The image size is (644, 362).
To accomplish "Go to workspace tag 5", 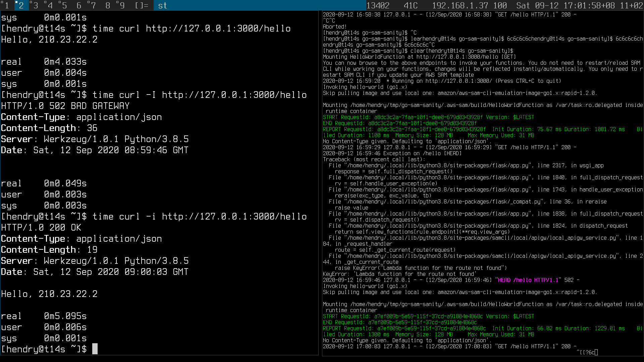I will pos(64,5).
